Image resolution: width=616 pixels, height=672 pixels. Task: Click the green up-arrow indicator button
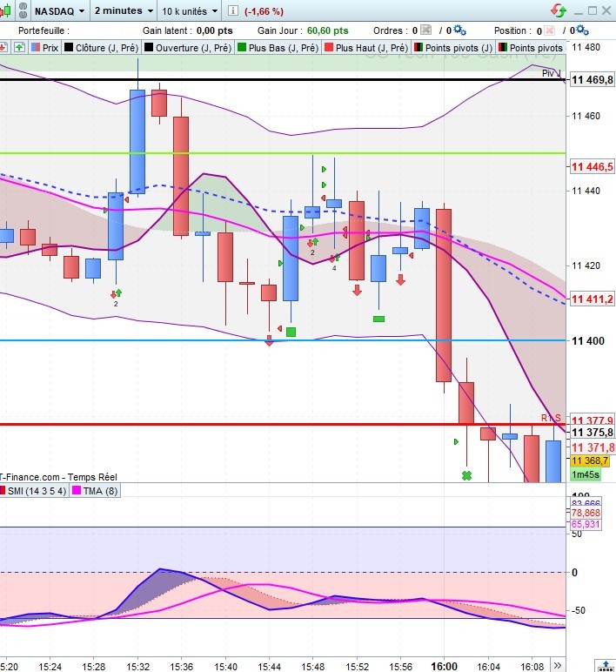[19, 47]
